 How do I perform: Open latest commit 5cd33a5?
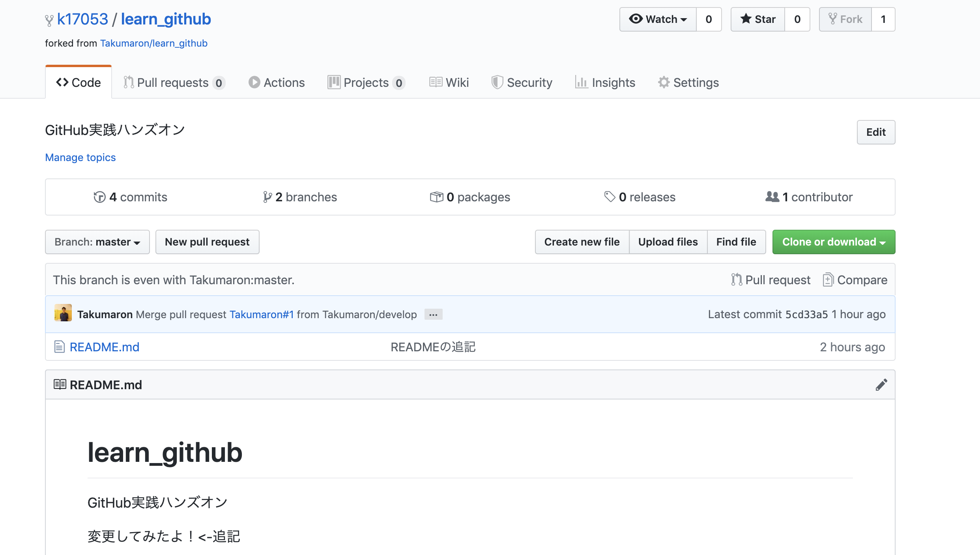[806, 315]
